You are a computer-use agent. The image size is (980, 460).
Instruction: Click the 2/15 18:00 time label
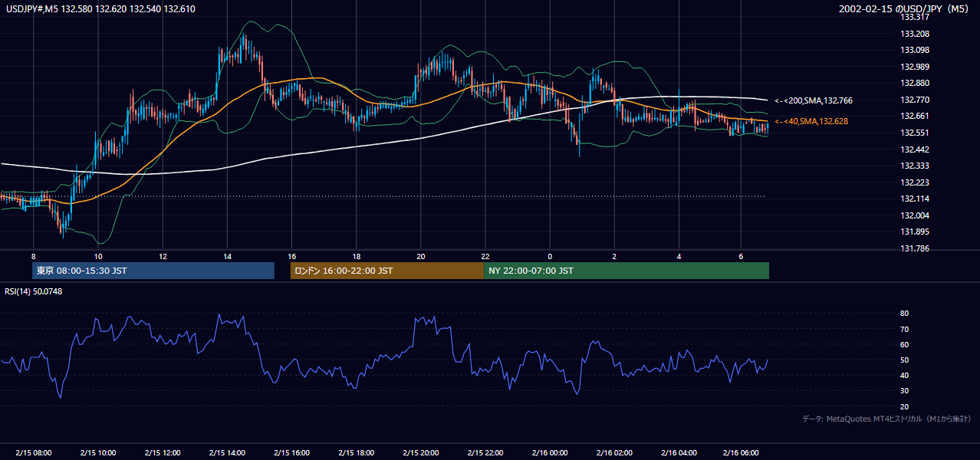click(x=356, y=452)
